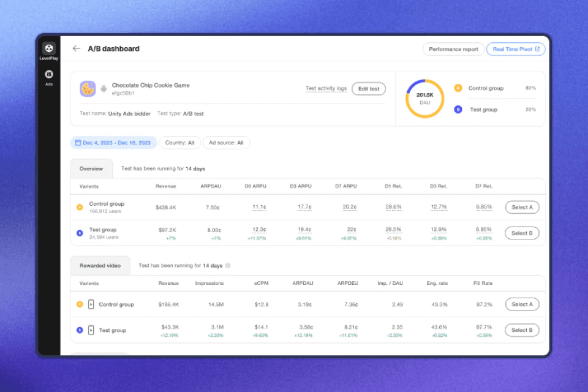Click Overview Control group orange A marker
This screenshot has height=392, width=588.
(80, 207)
